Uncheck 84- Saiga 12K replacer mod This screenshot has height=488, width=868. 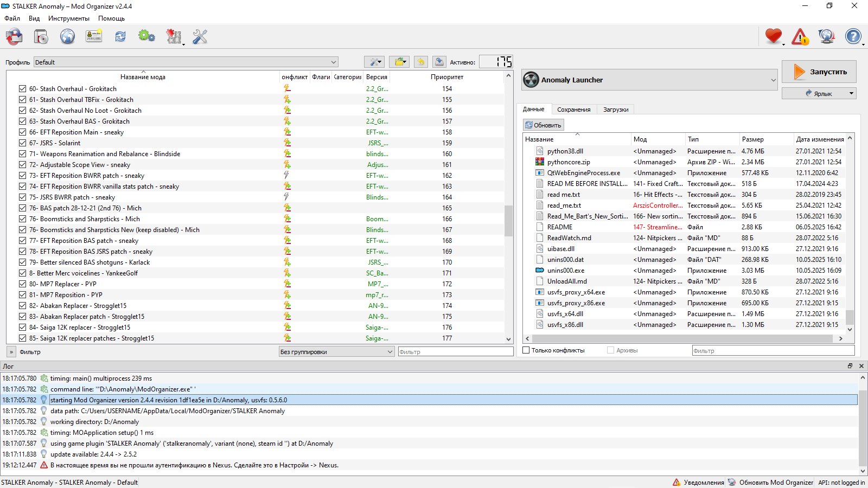click(22, 327)
